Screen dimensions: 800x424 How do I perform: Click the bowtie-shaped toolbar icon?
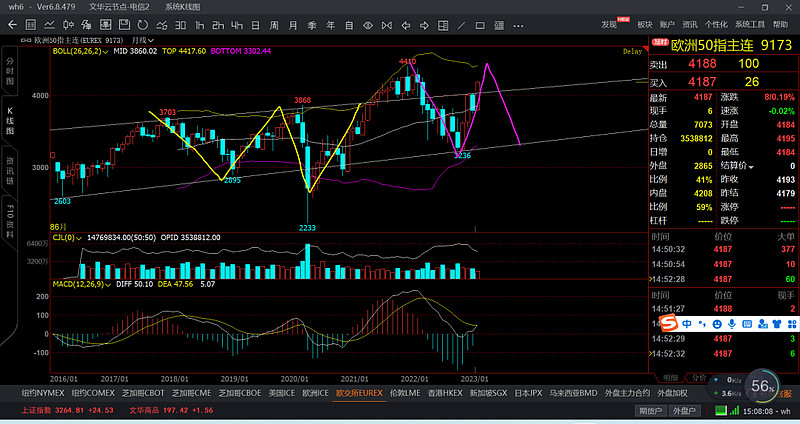pyautogui.click(x=387, y=25)
